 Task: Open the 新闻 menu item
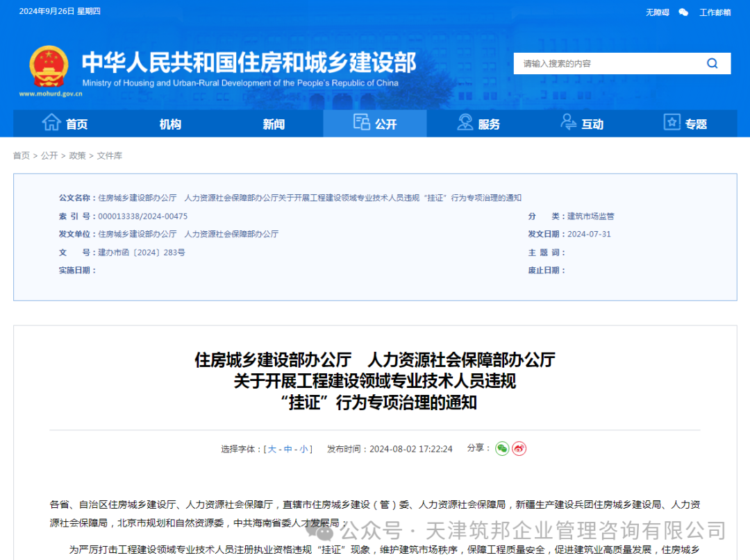[273, 123]
